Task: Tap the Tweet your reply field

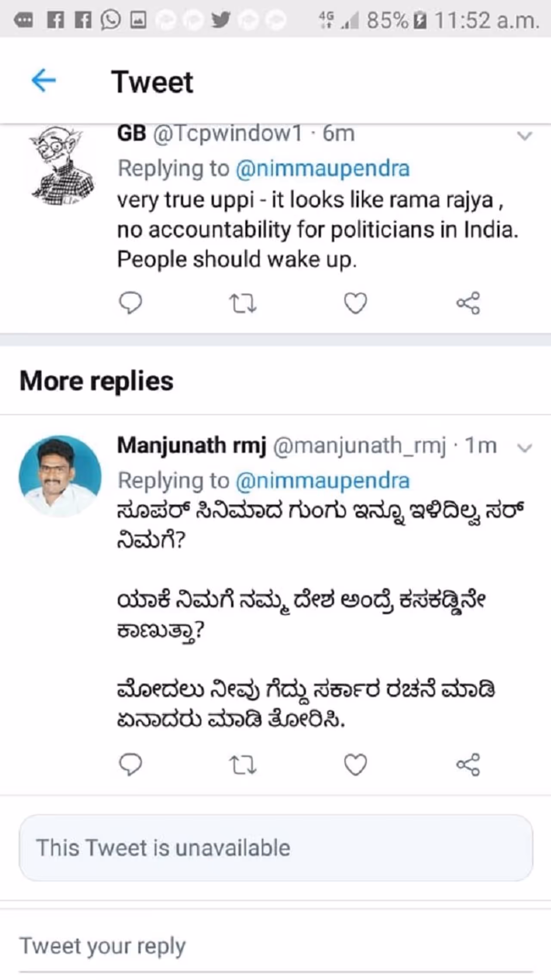Action: click(x=275, y=947)
